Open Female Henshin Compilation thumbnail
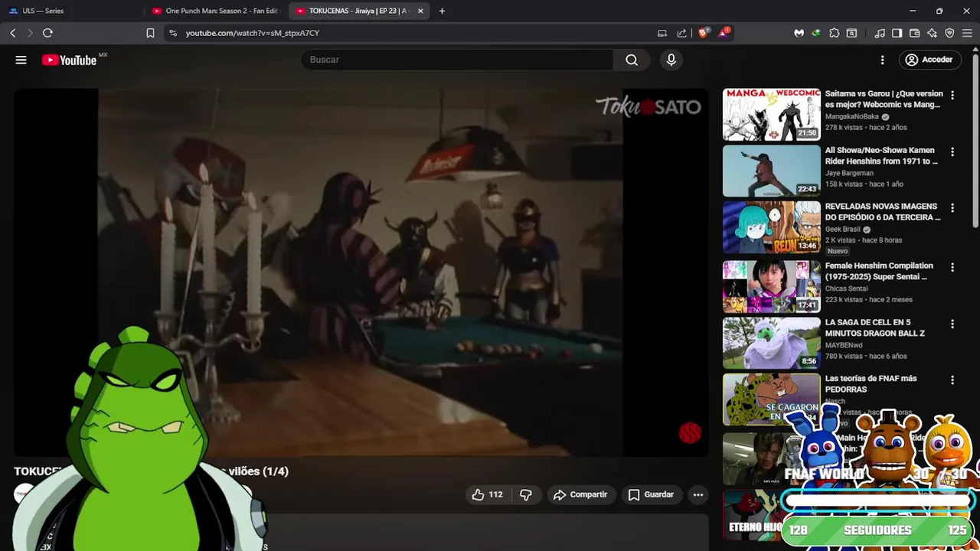Image resolution: width=980 pixels, height=551 pixels. [772, 286]
